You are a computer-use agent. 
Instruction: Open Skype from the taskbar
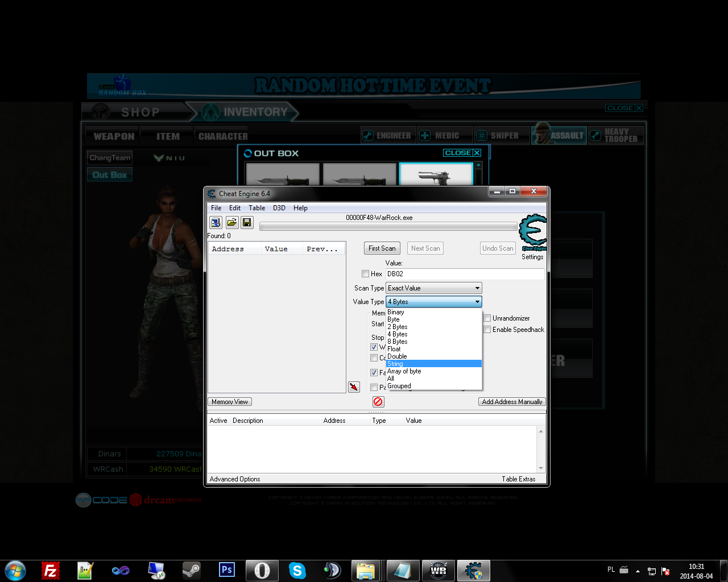(297, 570)
